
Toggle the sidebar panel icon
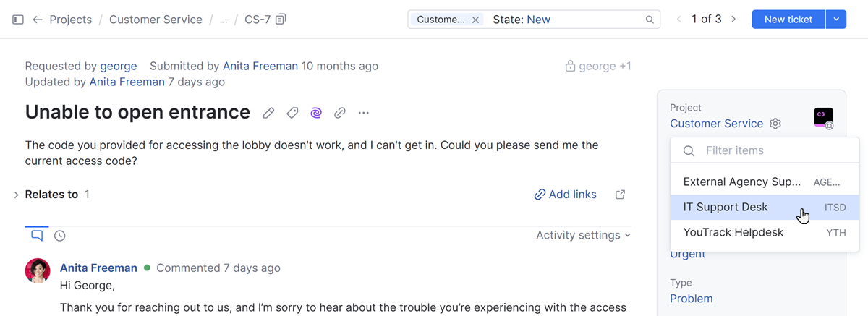pyautogui.click(x=18, y=20)
